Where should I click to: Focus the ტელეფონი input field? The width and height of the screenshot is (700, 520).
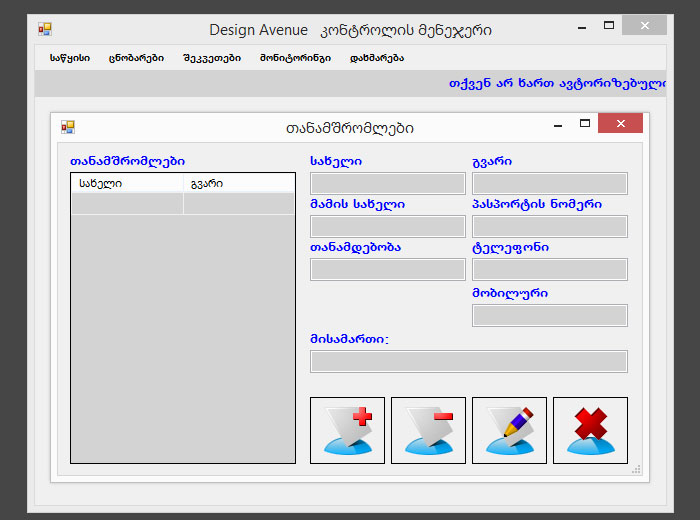tap(550, 270)
